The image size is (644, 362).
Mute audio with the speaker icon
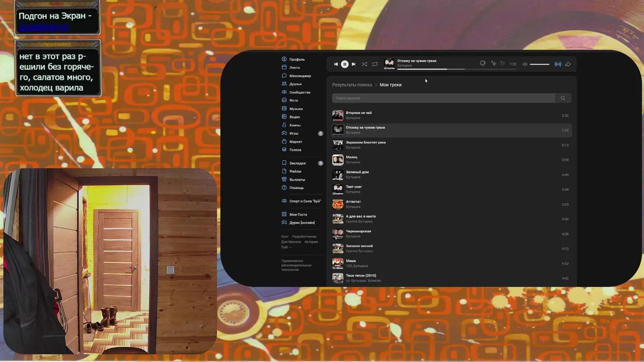[x=525, y=64]
